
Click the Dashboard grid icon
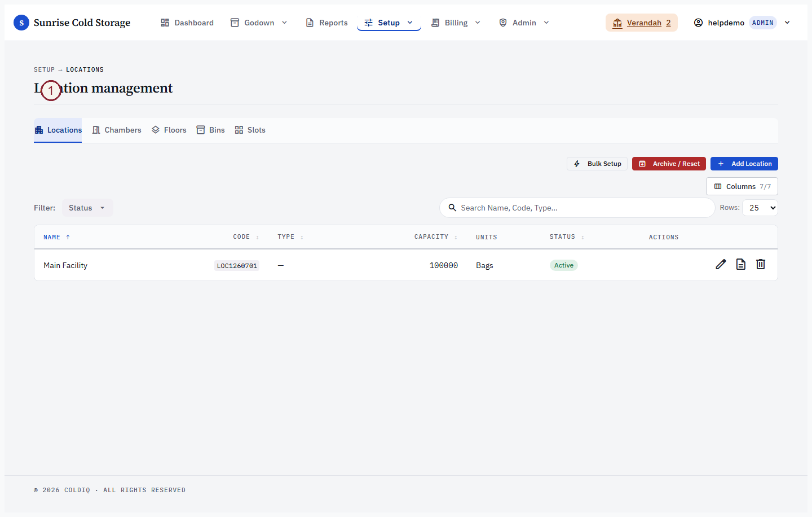click(x=165, y=23)
